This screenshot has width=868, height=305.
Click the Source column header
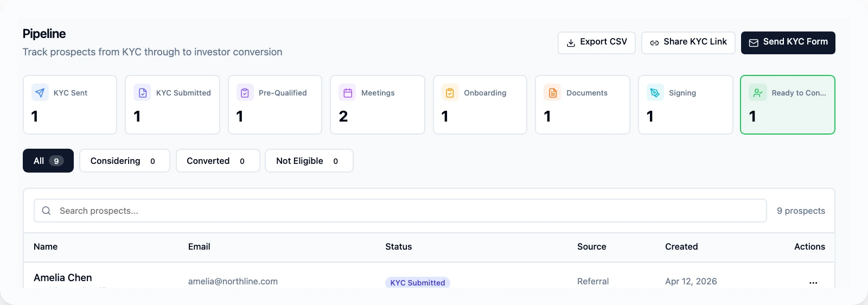pyautogui.click(x=592, y=246)
